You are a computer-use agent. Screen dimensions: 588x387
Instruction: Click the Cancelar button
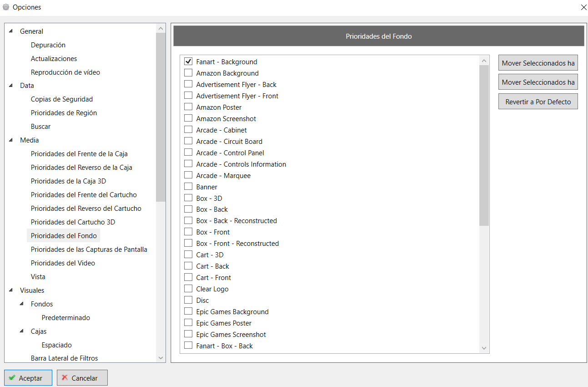click(82, 378)
